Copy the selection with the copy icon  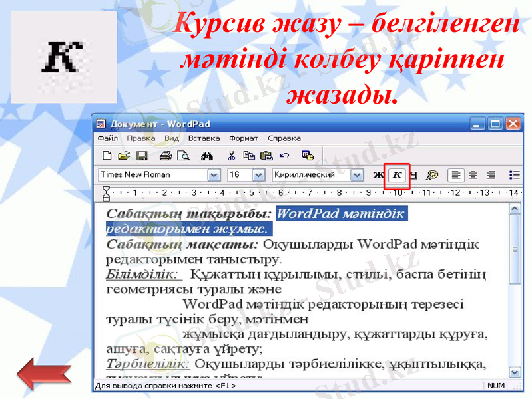click(x=250, y=156)
